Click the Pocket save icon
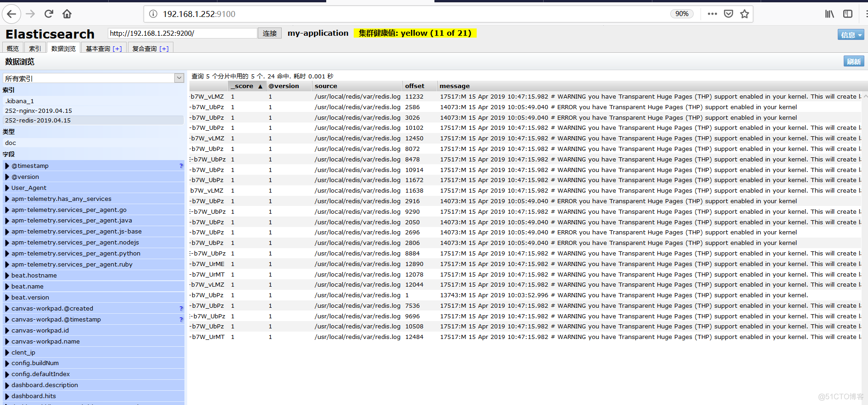Viewport: 868px width, 405px height. (729, 14)
